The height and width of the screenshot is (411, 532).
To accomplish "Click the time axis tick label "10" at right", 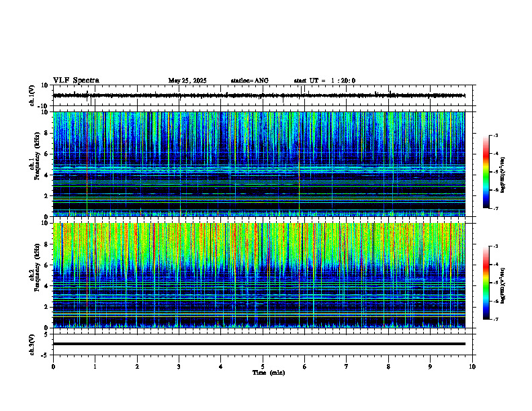I will click(472, 367).
